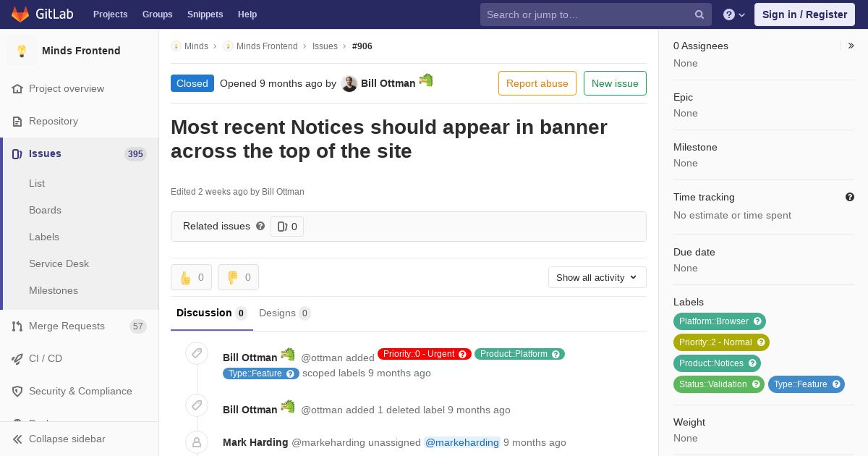Image resolution: width=868 pixels, height=456 pixels.
Task: Click the @markeharding mention link
Action: 461,442
